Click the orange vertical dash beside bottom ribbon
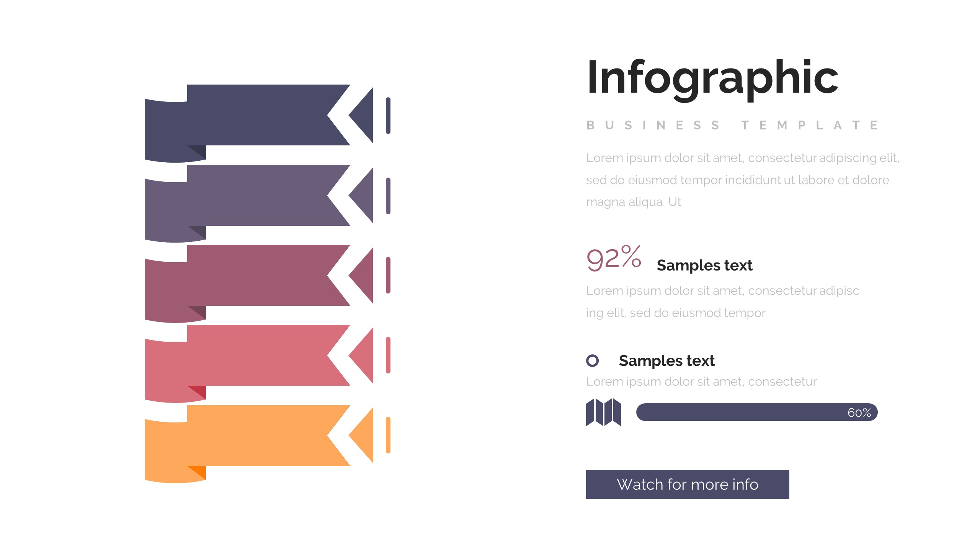Screen dimensions: 980x551 (x=388, y=435)
